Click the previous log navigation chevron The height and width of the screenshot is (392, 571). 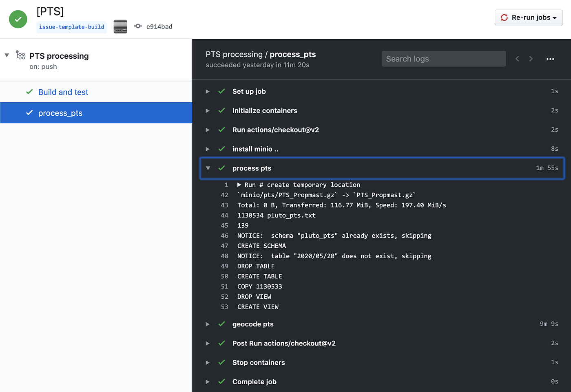517,59
